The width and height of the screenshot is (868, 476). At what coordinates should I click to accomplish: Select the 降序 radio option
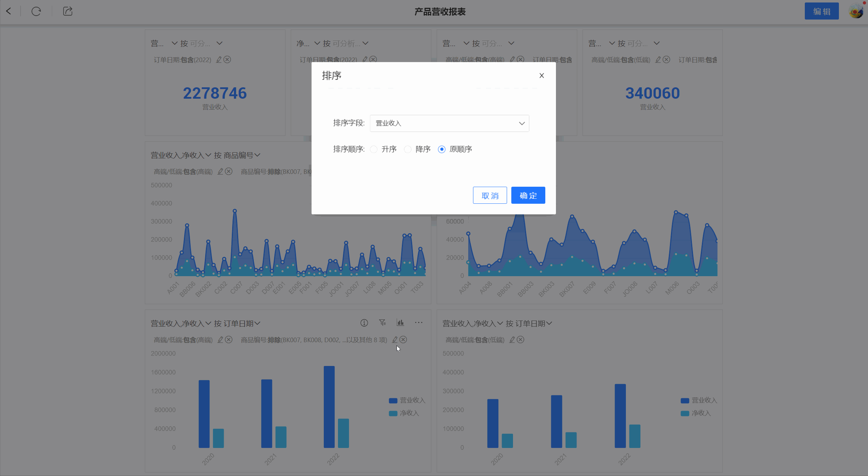pos(408,149)
